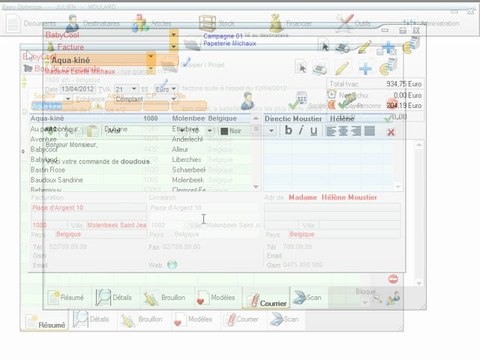
Task: Open the Comptant payment dropdown
Action: (174, 99)
